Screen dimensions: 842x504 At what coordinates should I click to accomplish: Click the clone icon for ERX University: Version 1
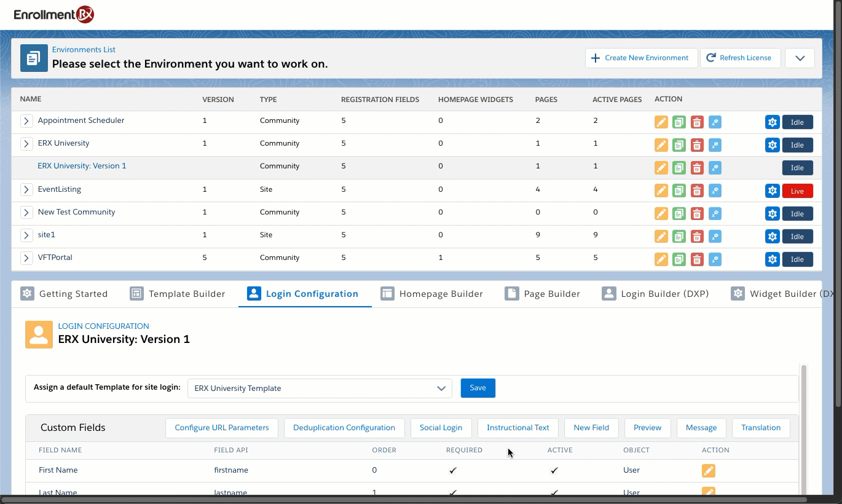point(679,168)
